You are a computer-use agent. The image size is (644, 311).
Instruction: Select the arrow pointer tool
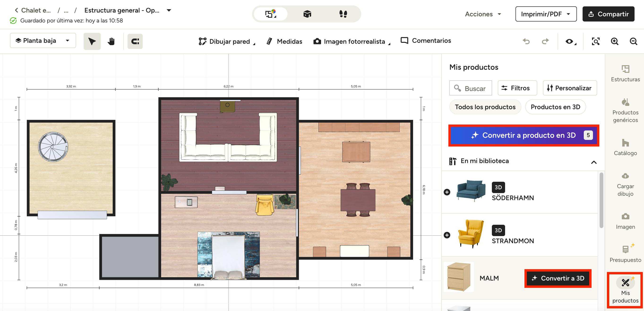[92, 41]
